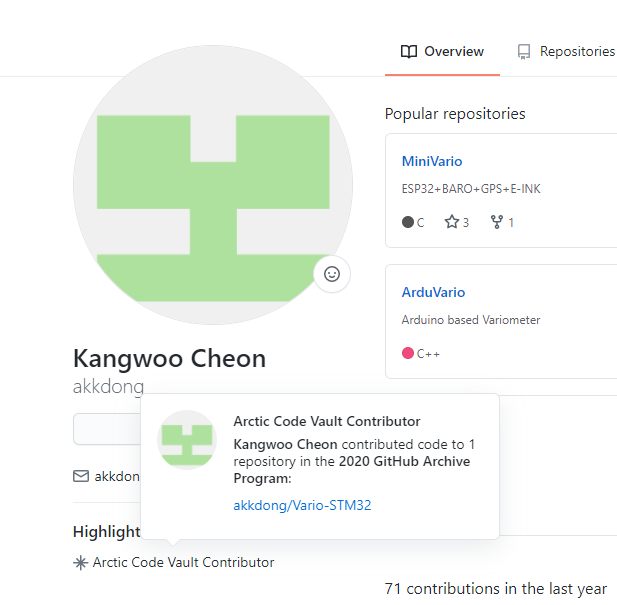
Task: Click the smiley set-status icon
Action: (332, 274)
